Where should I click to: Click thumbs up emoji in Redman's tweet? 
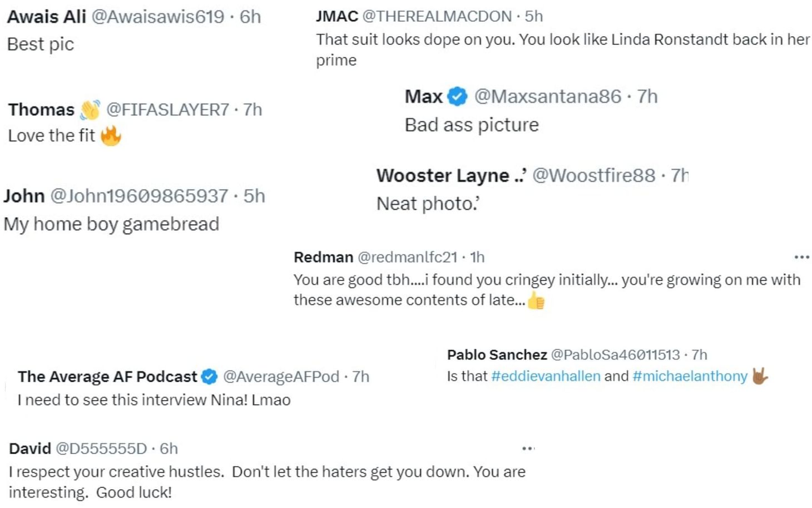click(x=536, y=300)
